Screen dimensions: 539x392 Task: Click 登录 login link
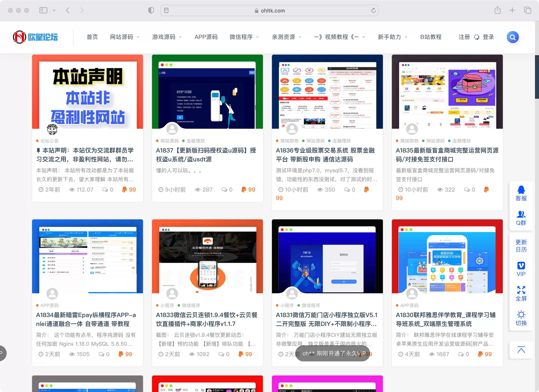coord(488,37)
